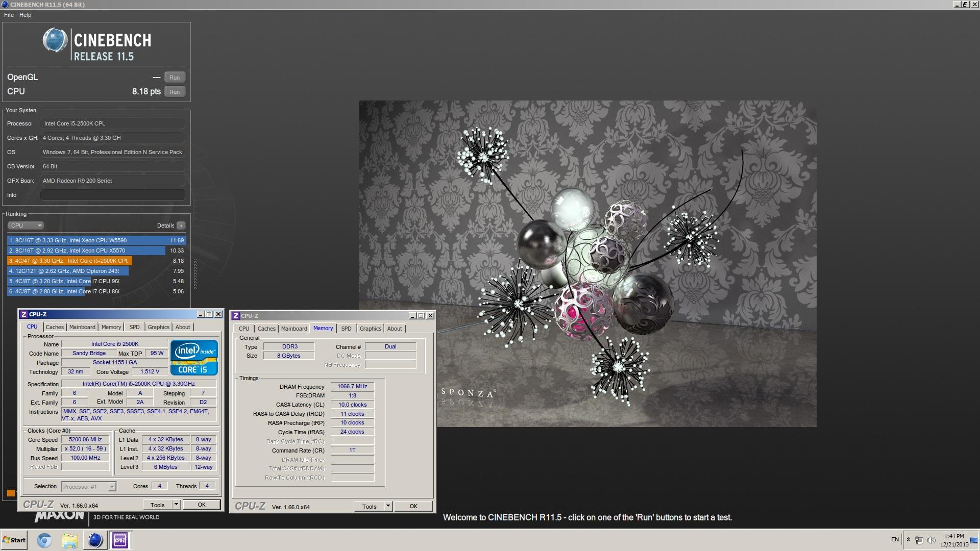Switch to Cinebench taskbar button
The width and height of the screenshot is (980, 551).
(x=95, y=540)
